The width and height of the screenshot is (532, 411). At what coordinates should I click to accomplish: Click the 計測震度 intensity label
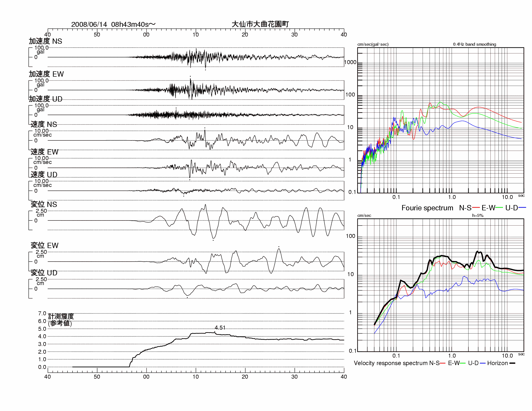click(x=61, y=316)
